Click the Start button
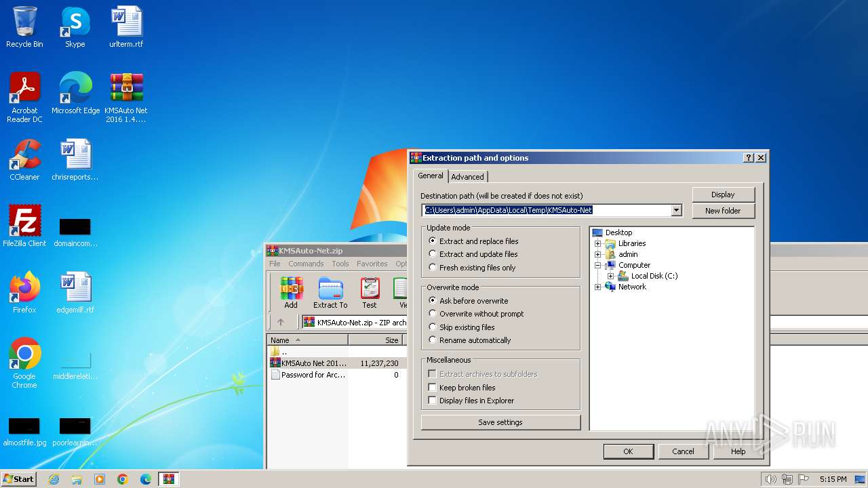This screenshot has height=488, width=868. [x=18, y=479]
